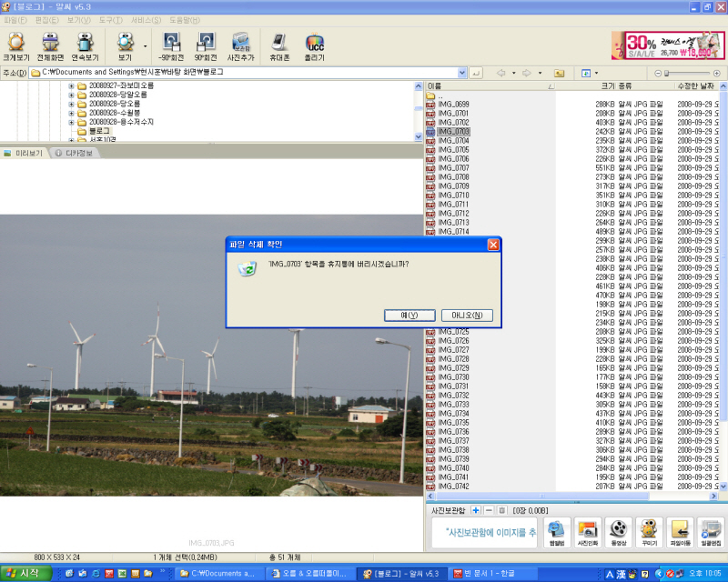Click the thumbnail size slider handle

[x=667, y=74]
